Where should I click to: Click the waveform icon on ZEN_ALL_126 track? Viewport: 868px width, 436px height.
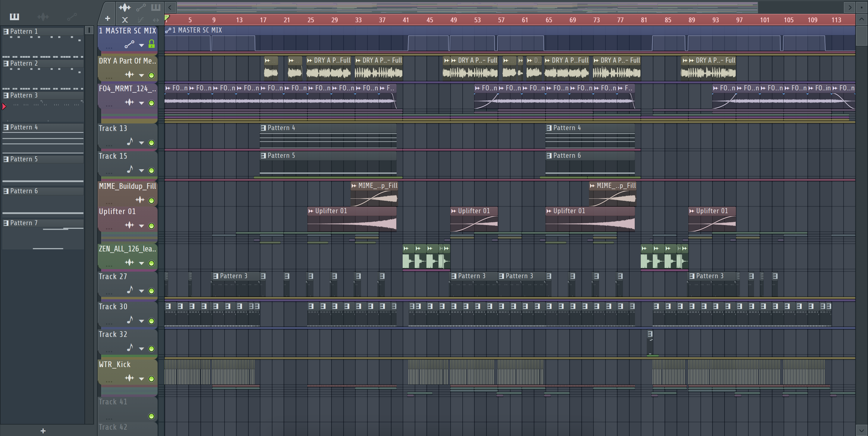pos(129,262)
